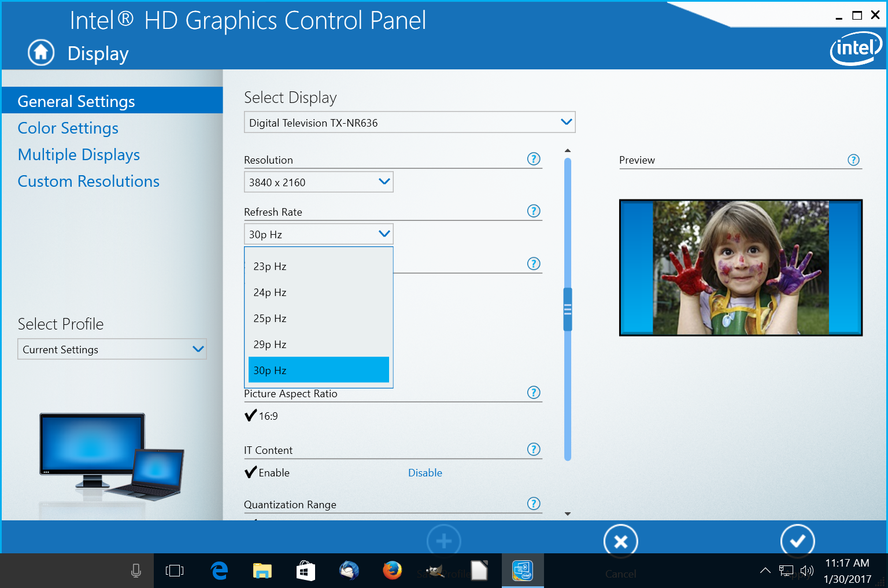Screen dimensions: 888x588
Task: Open the Resolution dropdown
Action: 319,182
